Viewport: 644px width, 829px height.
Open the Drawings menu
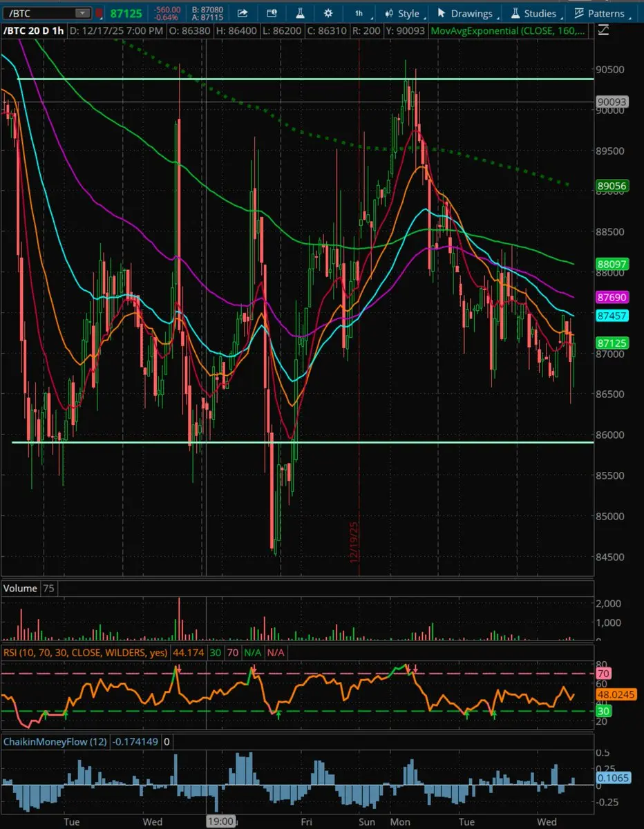tap(465, 13)
